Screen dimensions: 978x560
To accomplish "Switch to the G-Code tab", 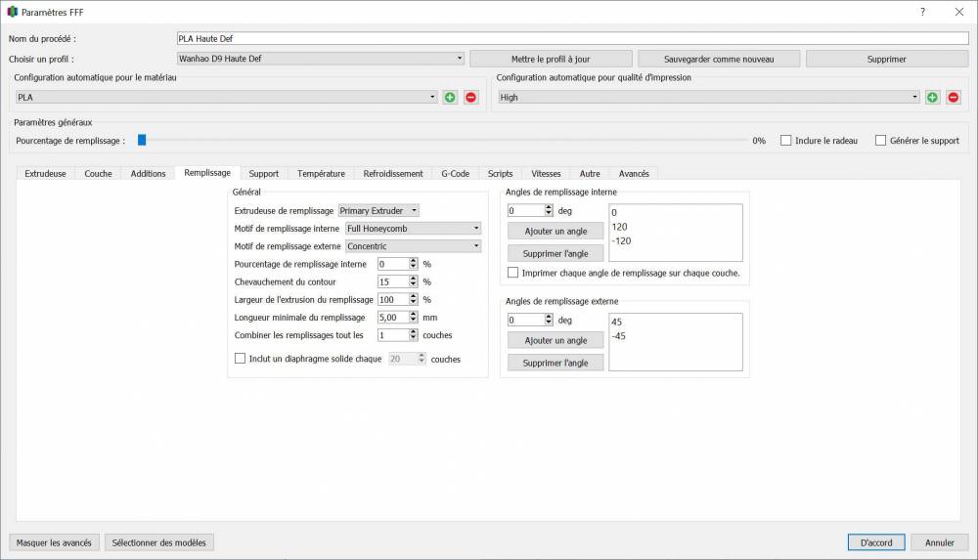I will [456, 173].
